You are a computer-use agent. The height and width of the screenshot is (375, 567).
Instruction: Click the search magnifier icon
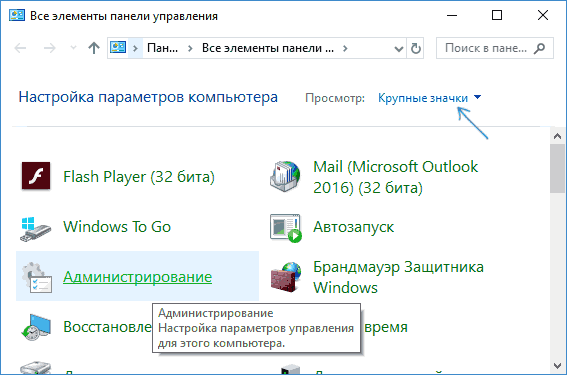(540, 48)
